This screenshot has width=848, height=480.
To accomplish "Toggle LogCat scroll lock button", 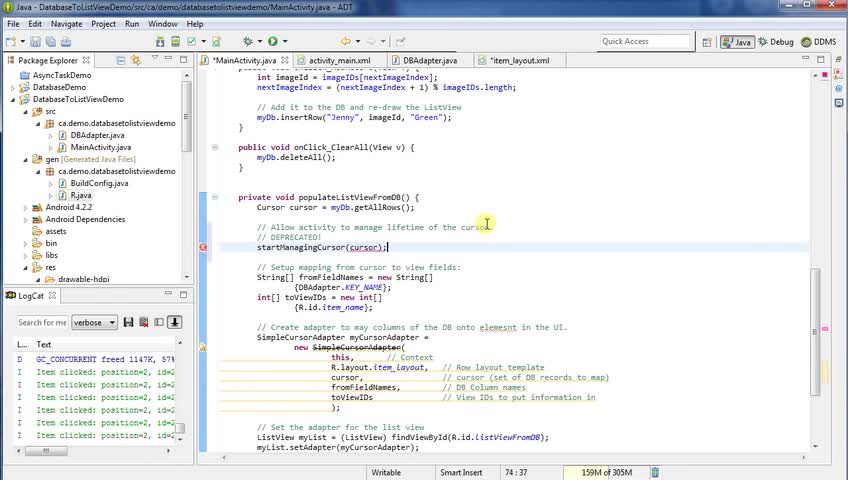I will 174,322.
